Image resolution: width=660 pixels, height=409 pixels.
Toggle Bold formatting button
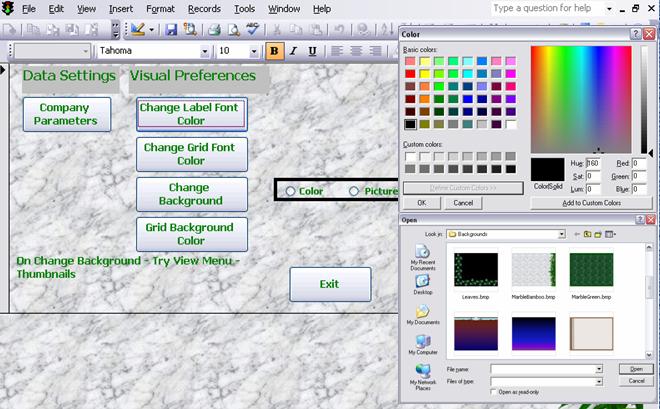275,51
